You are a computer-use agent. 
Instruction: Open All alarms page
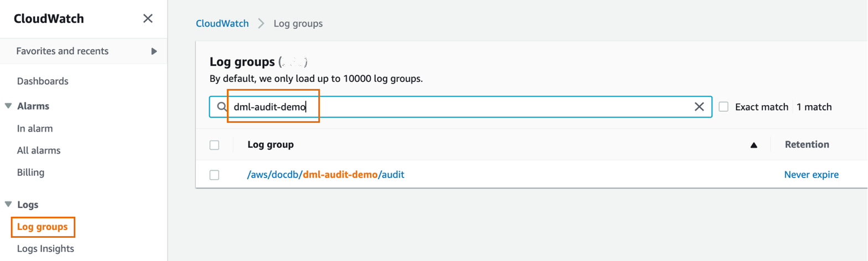pos(39,150)
